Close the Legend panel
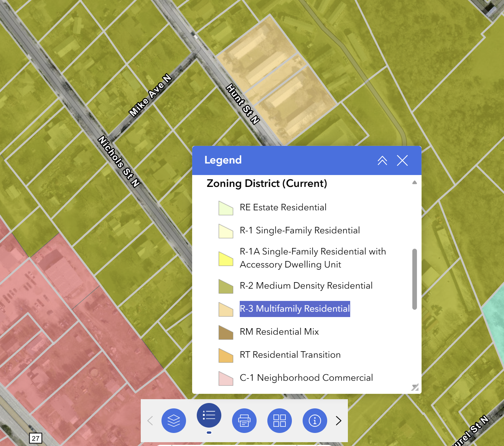This screenshot has width=504, height=446. 402,160
